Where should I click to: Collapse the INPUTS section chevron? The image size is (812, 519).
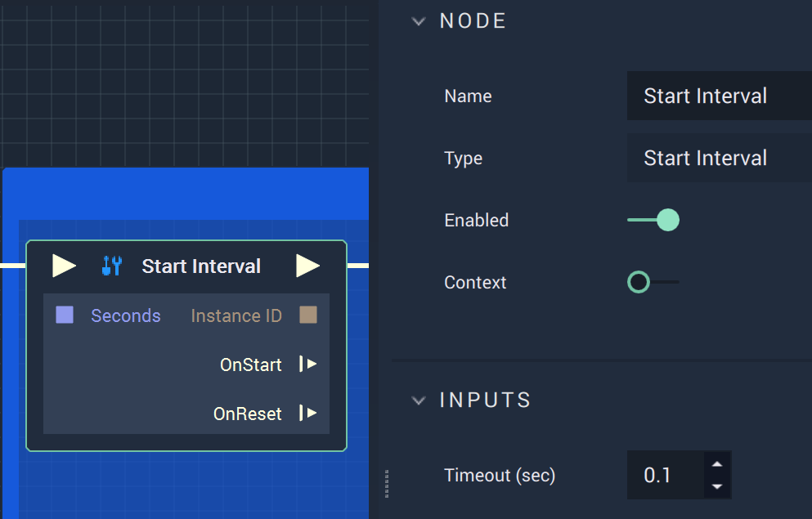coord(419,400)
